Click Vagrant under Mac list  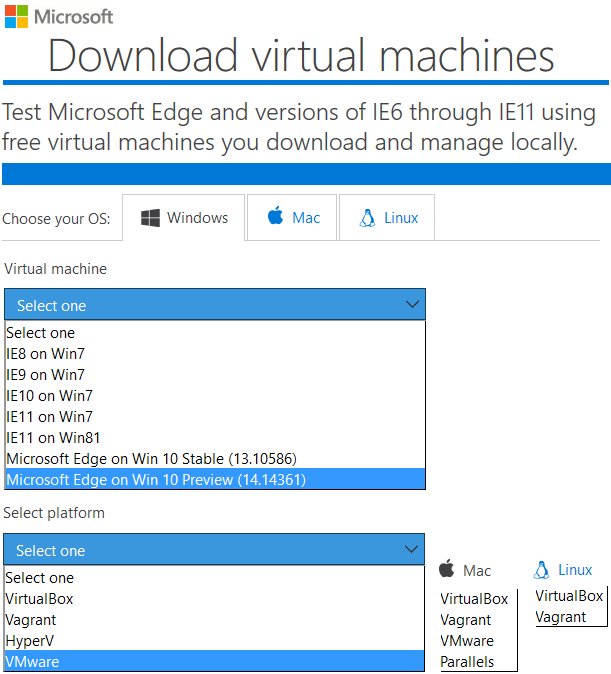[x=466, y=620]
